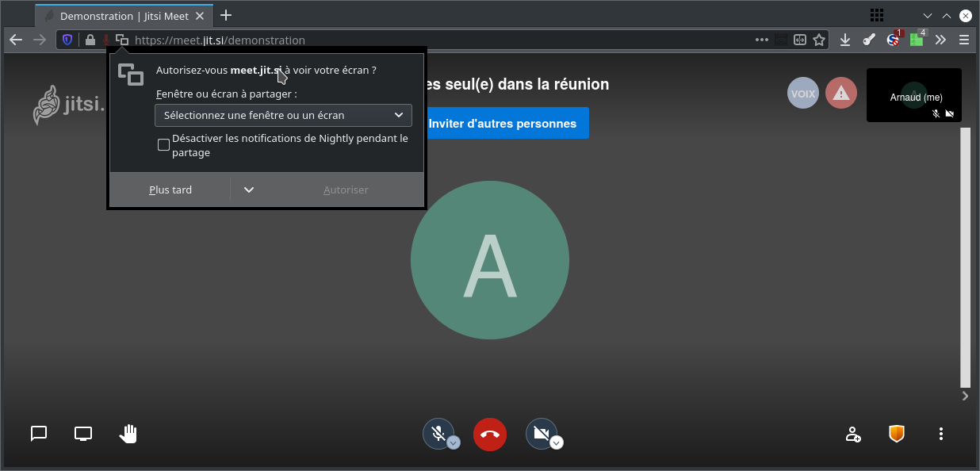This screenshot has width=980, height=471.
Task: Click the orange security shield icon
Action: [897, 434]
